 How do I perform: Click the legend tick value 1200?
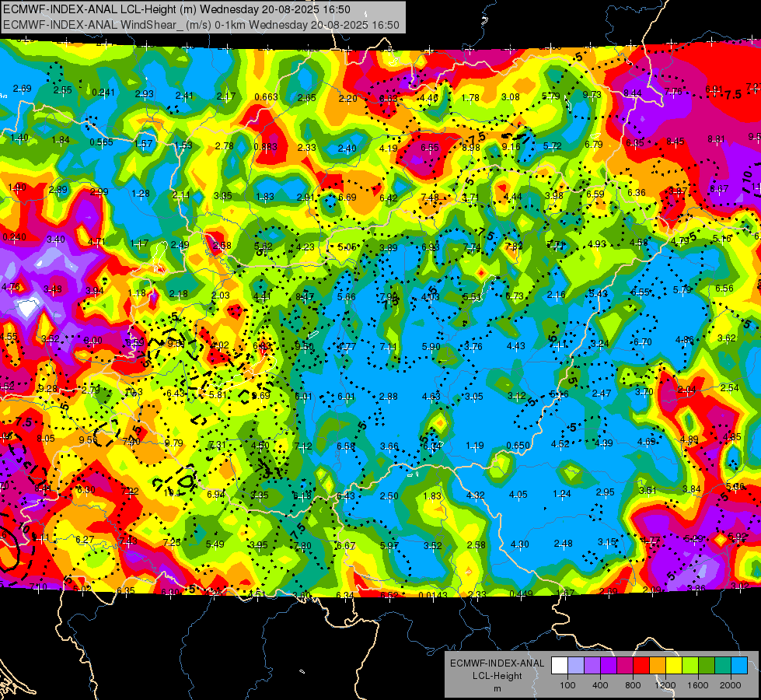tap(665, 685)
